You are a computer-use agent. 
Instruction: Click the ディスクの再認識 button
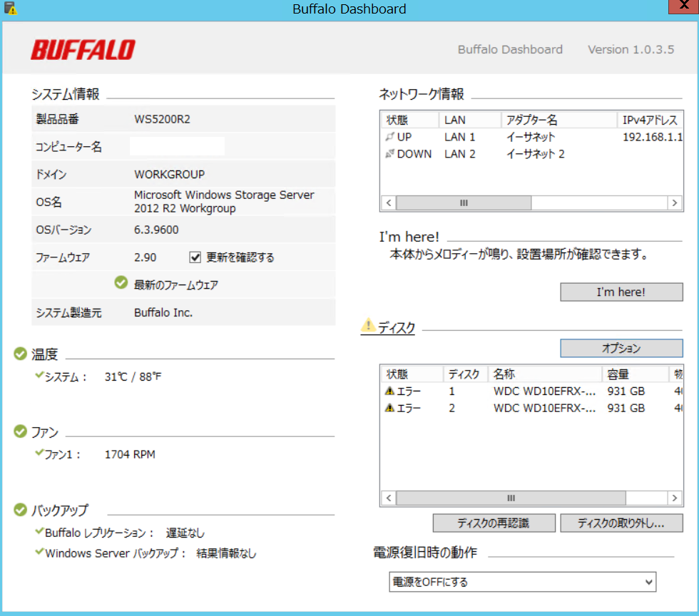[x=494, y=523]
